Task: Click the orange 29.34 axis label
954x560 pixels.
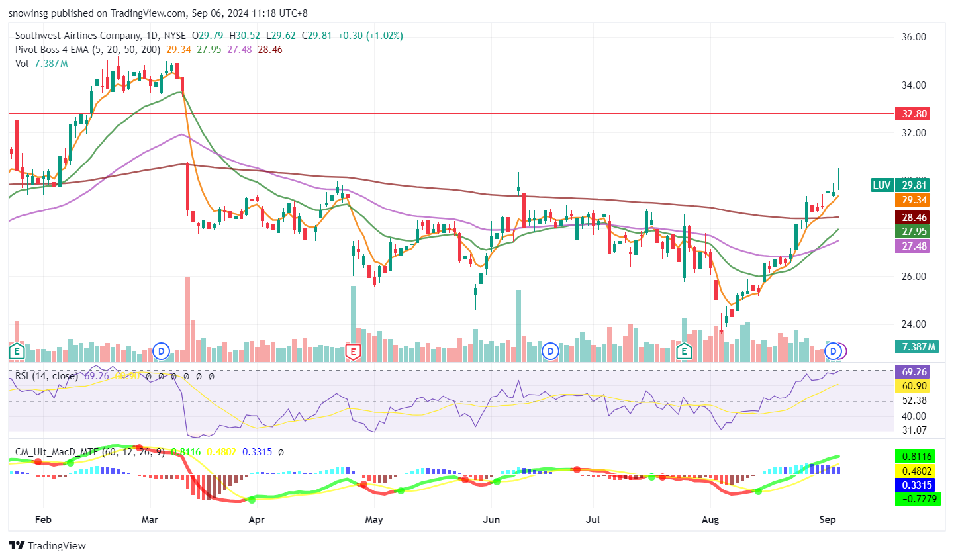Action: point(914,200)
